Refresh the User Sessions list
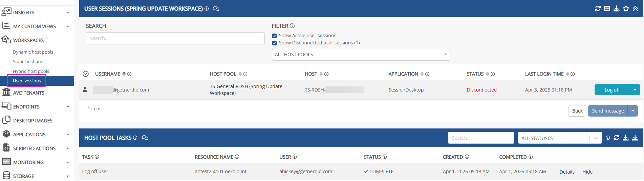The image size is (644, 181). [x=598, y=8]
